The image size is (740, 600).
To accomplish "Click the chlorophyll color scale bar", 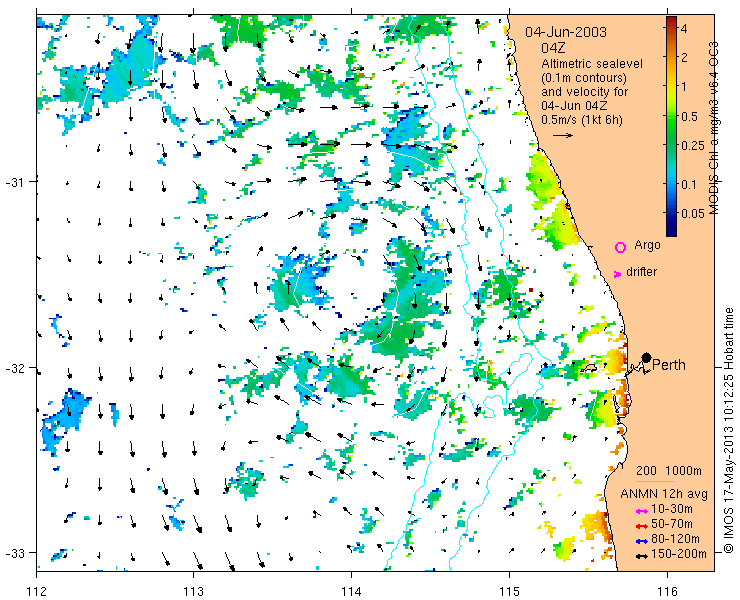I will click(671, 126).
